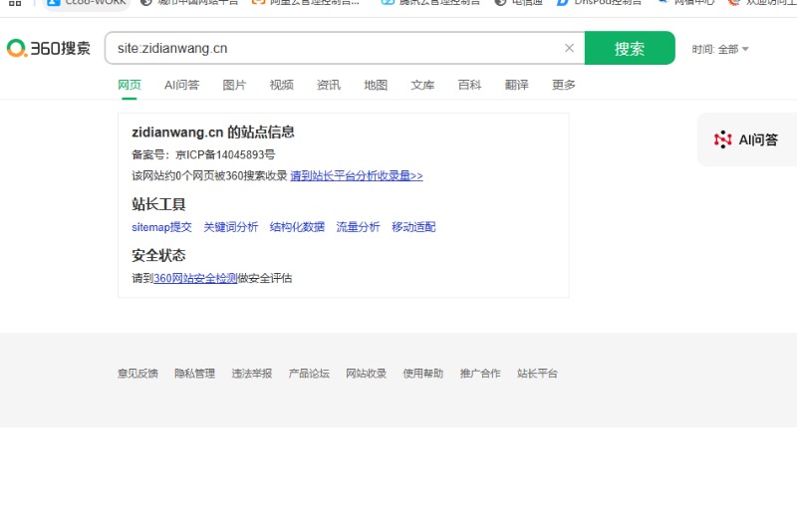Expand the 更多 tab menu
Viewport: 797px width, 532px height.
[x=564, y=85]
